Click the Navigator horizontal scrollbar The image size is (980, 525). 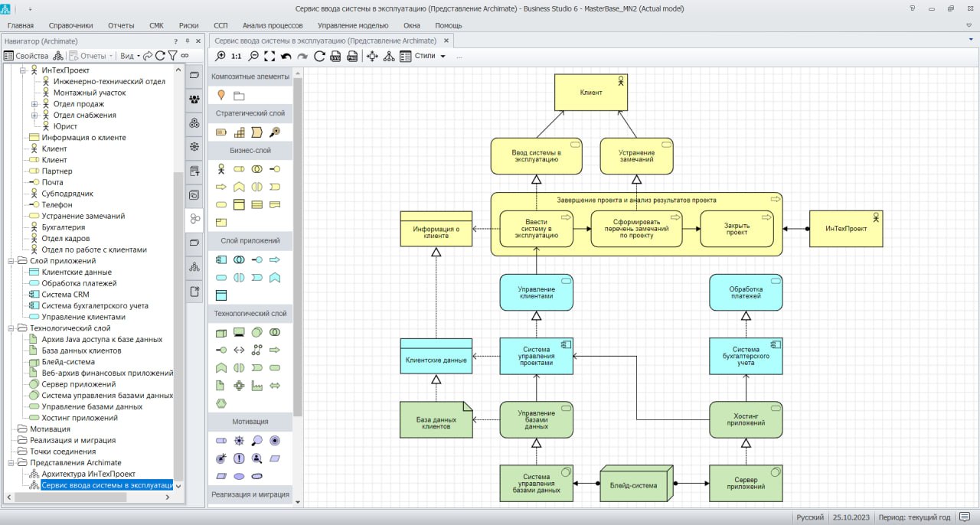tap(70, 497)
